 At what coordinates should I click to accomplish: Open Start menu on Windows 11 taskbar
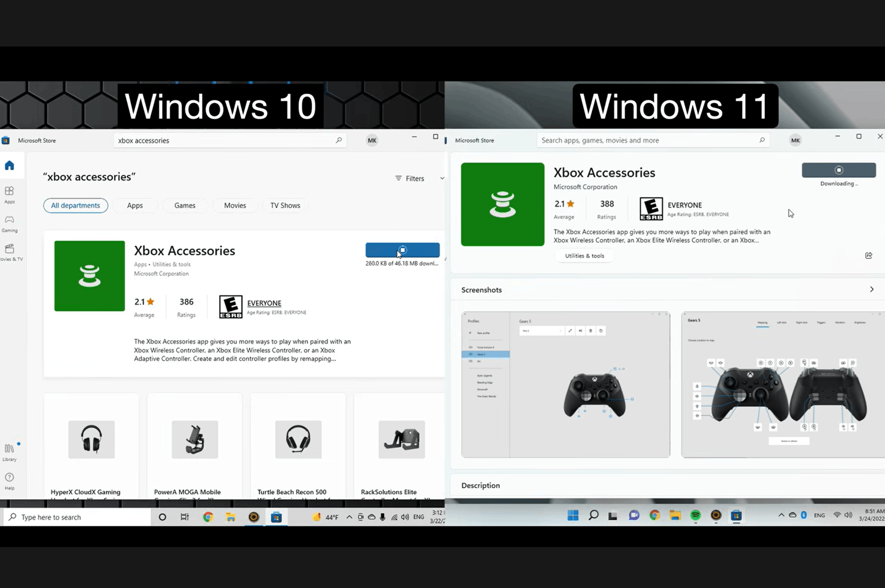pyautogui.click(x=573, y=515)
